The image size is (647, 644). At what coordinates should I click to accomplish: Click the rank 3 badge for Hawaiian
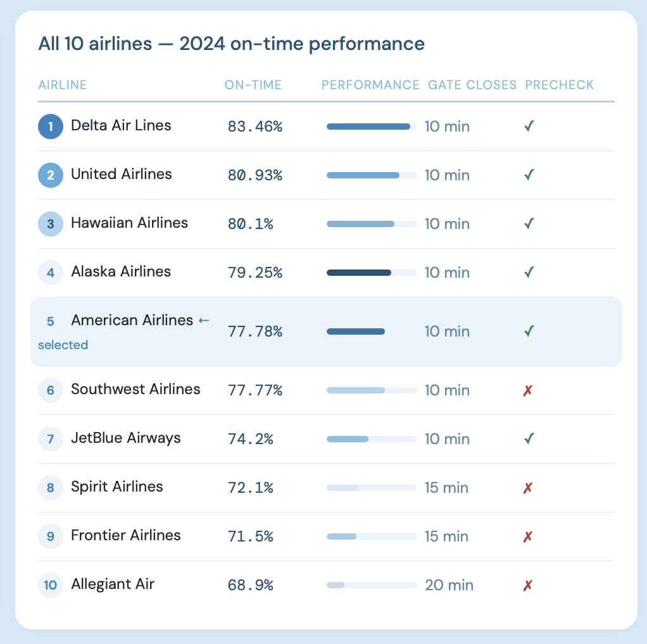coord(51,223)
